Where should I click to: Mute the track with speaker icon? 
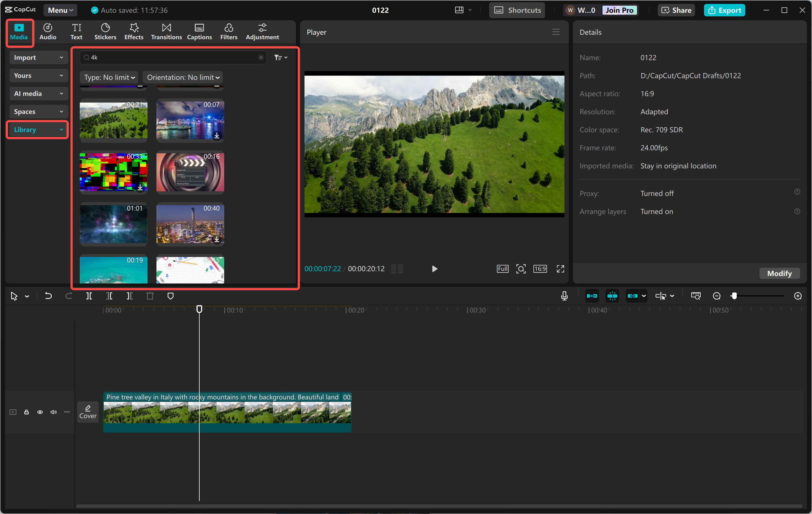[53, 412]
